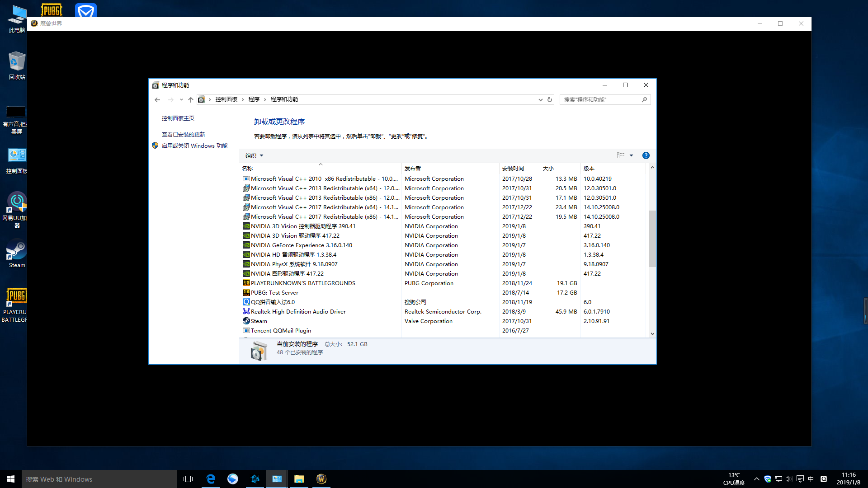Select Microsoft Visual C++ 2010 x86 Redistributable
868x488 pixels.
[444, 178]
